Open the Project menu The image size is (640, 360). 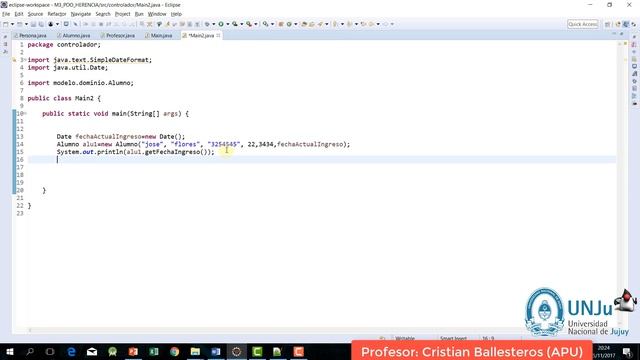[x=122, y=14]
